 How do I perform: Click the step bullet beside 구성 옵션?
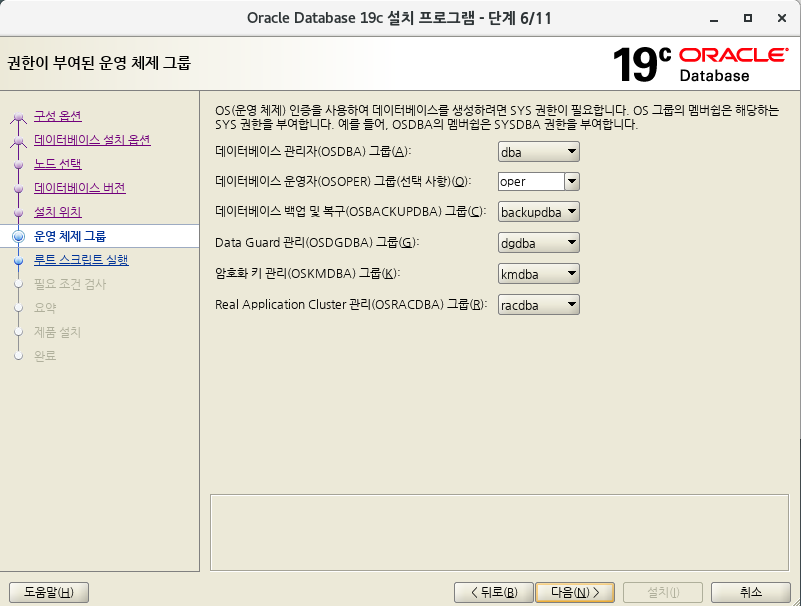point(19,117)
